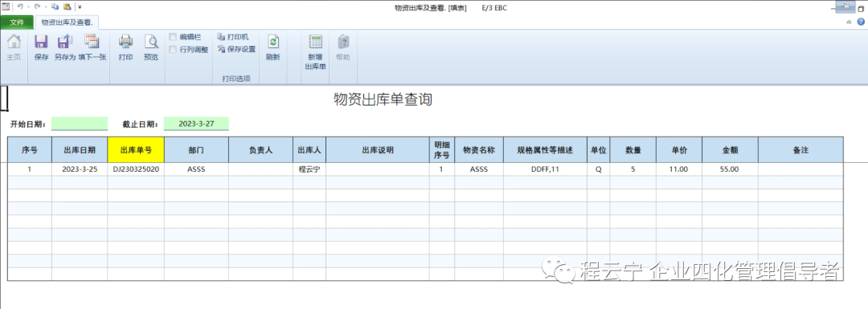Open the 文件 file menu tab

pos(17,22)
